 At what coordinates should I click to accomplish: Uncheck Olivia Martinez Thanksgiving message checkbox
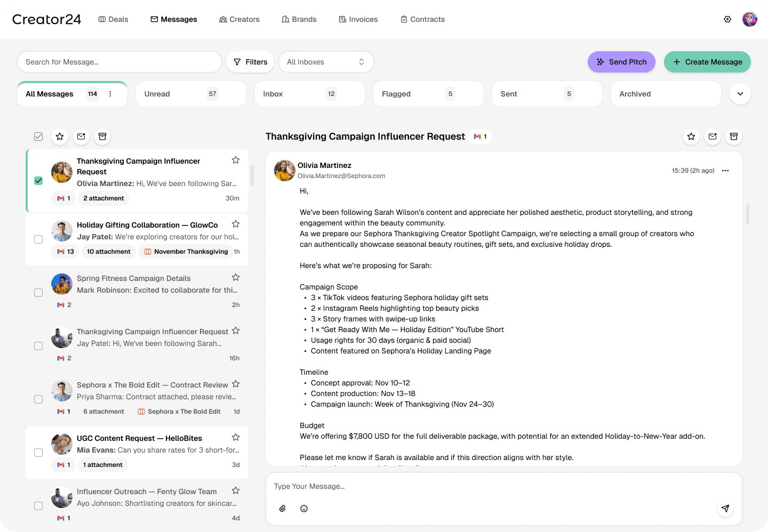(38, 181)
